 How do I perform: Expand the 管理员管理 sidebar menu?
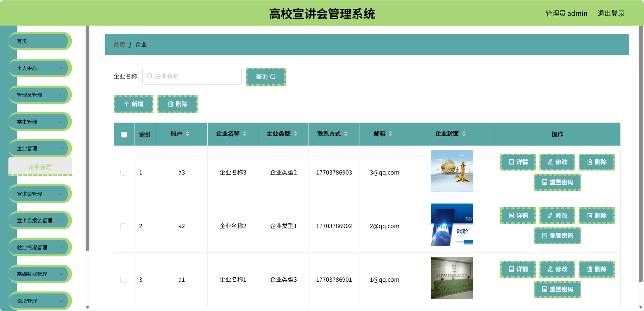tap(40, 95)
